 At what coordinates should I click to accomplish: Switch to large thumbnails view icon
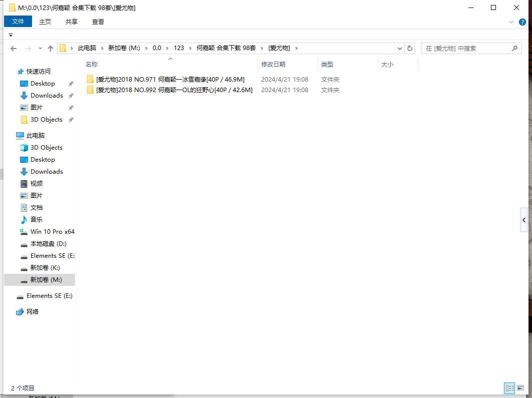520,388
